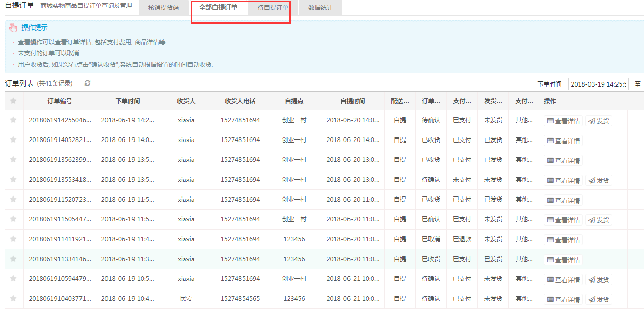Ship order 2018061911505447 with 发货
The image size is (644, 310).
pos(599,220)
